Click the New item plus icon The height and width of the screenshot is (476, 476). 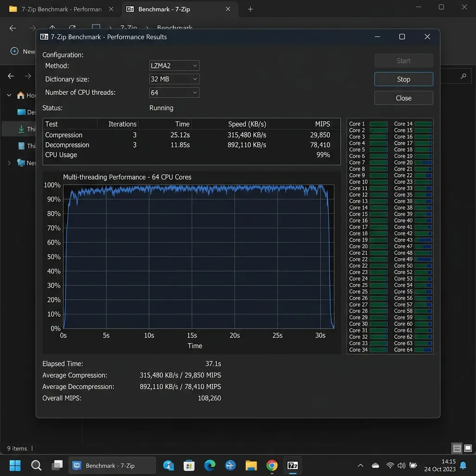pyautogui.click(x=14, y=51)
